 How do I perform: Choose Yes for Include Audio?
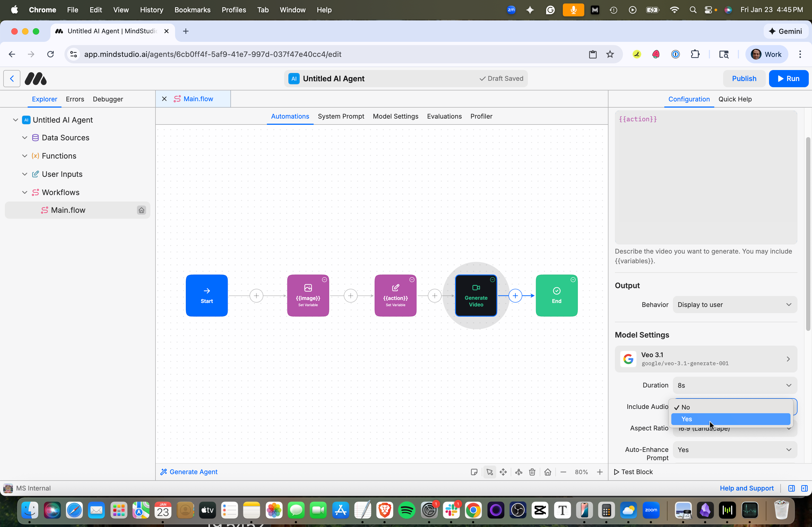pos(730,419)
